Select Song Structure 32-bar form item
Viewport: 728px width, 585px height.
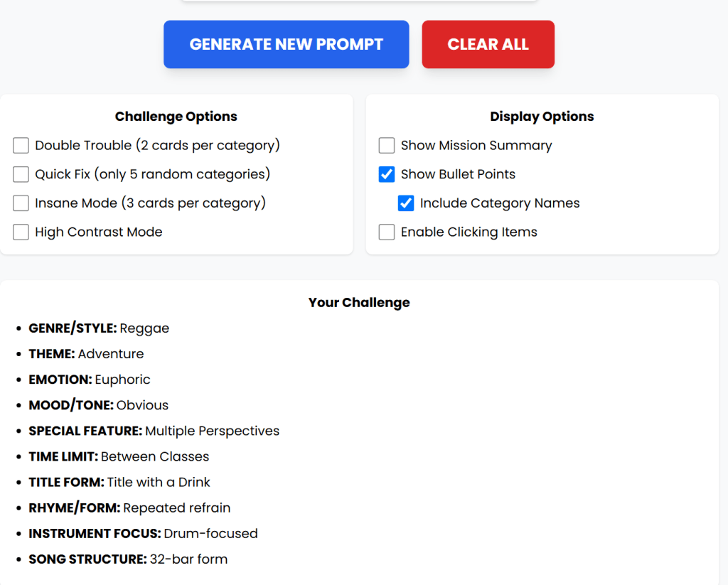pyautogui.click(x=128, y=559)
